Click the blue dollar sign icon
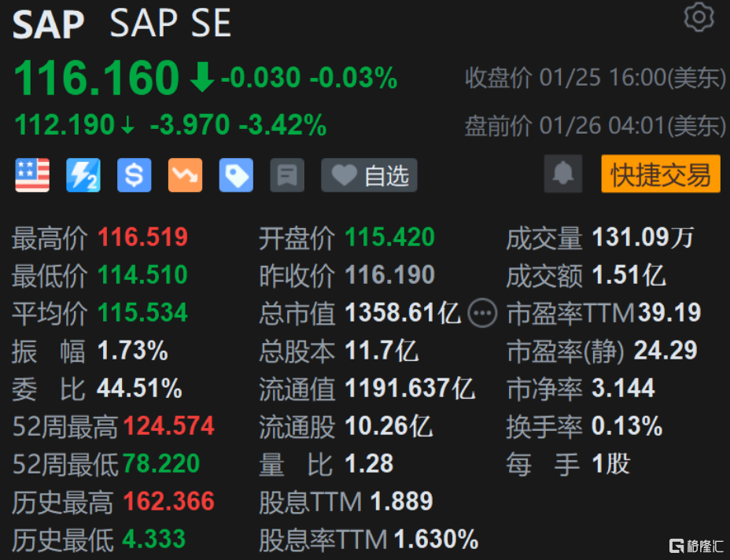The image size is (730, 560). (x=134, y=175)
